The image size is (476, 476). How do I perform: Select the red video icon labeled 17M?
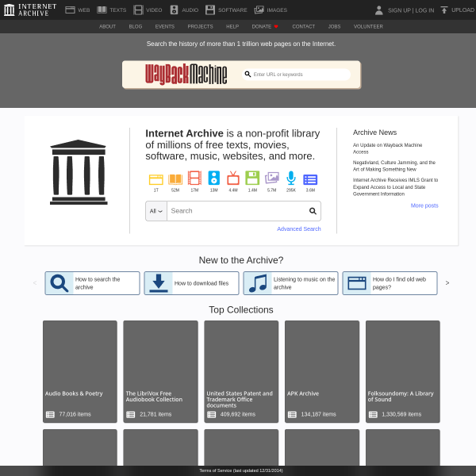click(x=194, y=178)
